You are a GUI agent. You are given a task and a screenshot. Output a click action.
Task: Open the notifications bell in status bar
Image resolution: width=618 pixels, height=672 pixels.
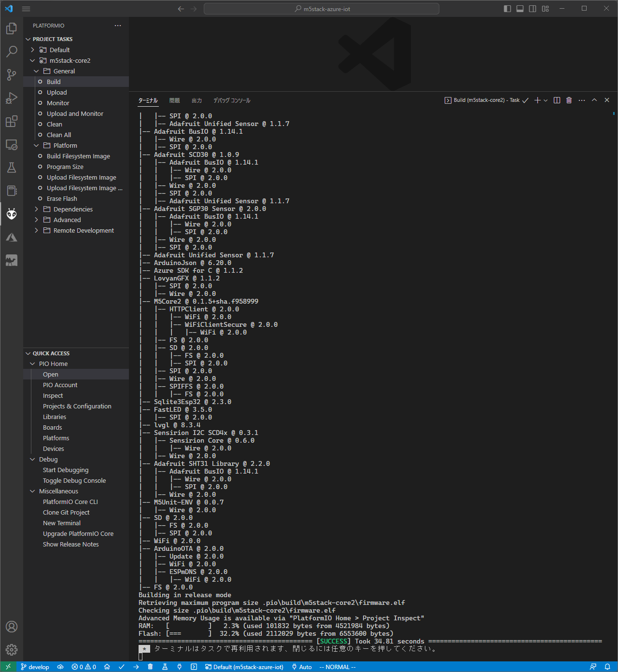(607, 667)
